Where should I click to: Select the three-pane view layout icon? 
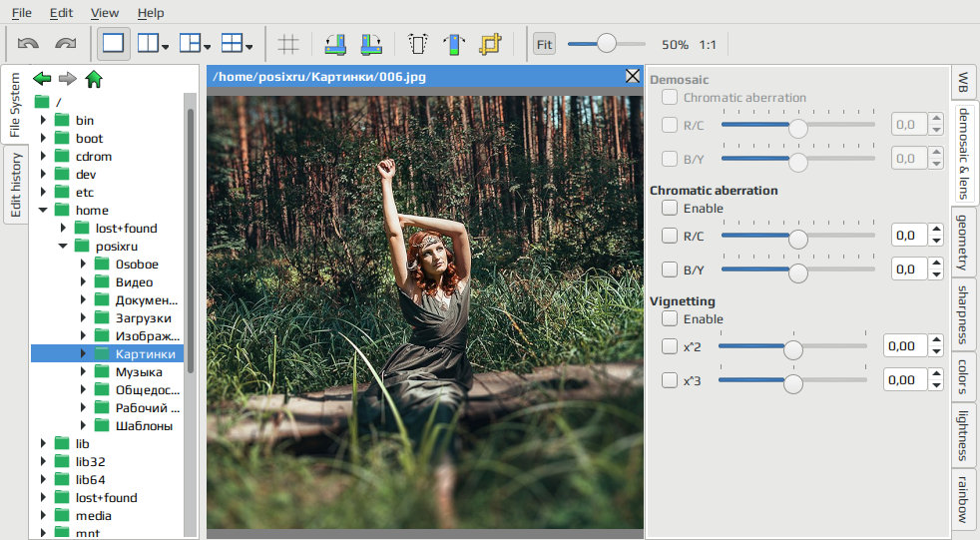190,43
